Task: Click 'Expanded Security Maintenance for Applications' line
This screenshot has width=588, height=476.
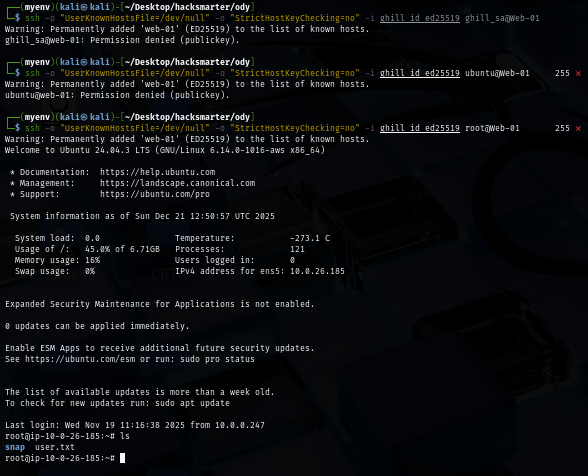Action: tap(160, 304)
